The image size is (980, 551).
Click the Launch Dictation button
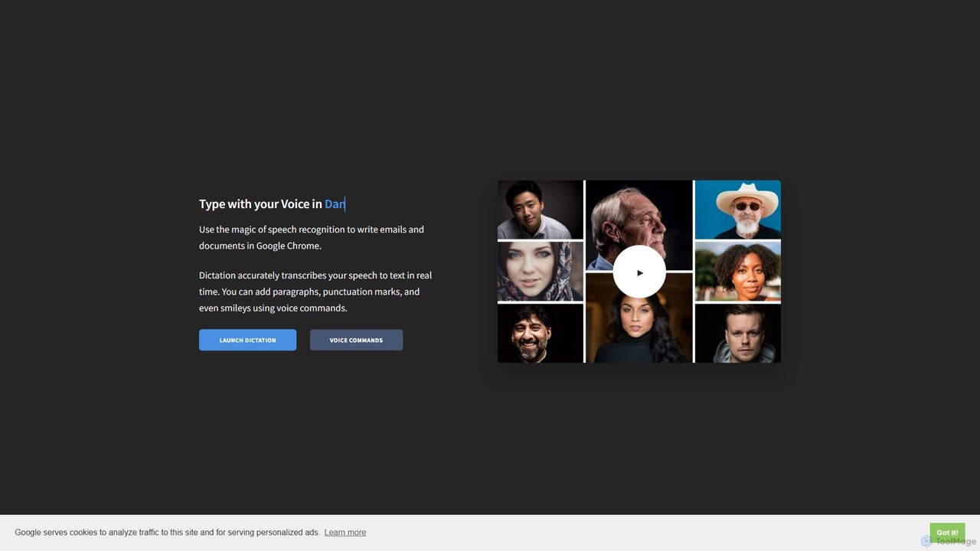coord(247,340)
